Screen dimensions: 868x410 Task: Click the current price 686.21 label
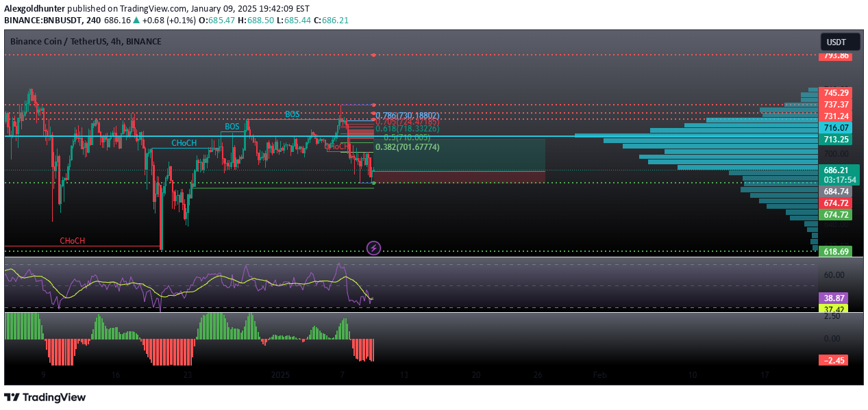tap(836, 170)
